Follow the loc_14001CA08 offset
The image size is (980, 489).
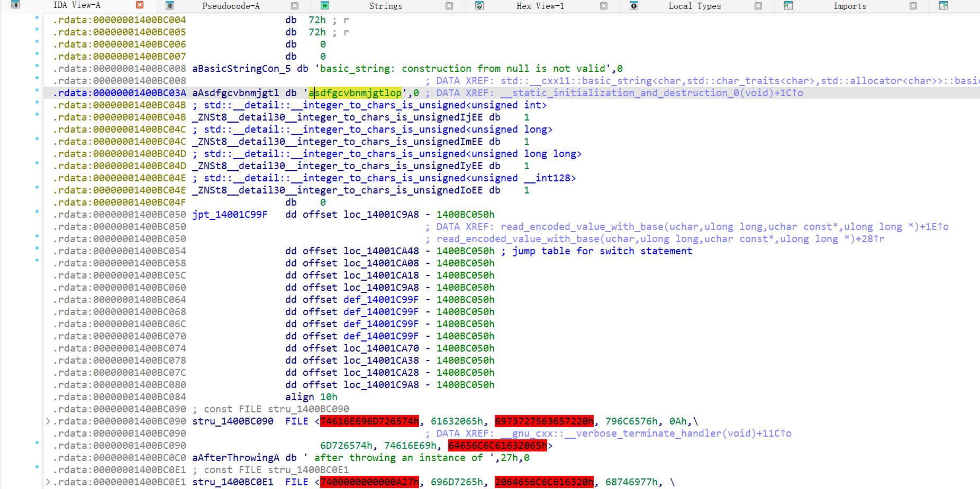click(381, 263)
